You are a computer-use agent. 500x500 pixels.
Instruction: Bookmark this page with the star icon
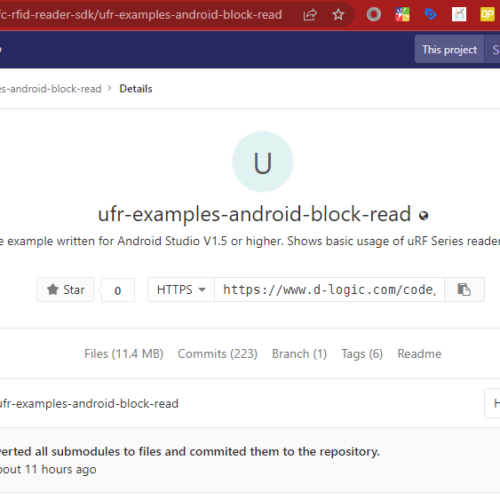click(338, 15)
